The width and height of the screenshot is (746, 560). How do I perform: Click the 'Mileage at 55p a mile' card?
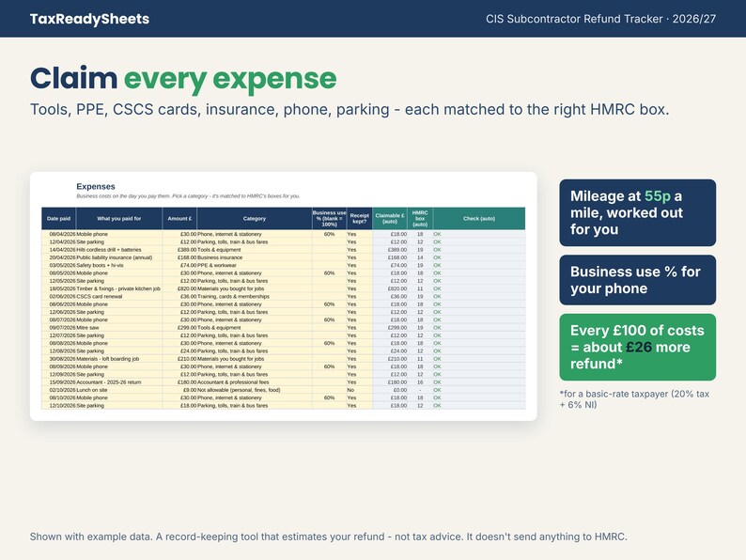pos(638,212)
